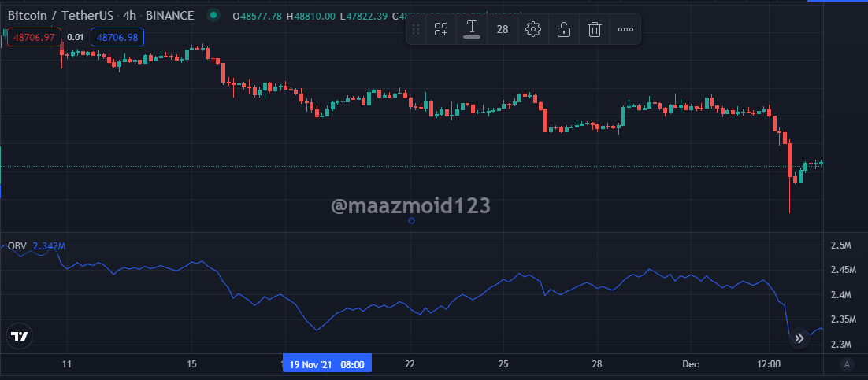Screen dimensions: 868x380
Task: Click the 19 Nov '21 08:00 date label
Action: coord(327,364)
